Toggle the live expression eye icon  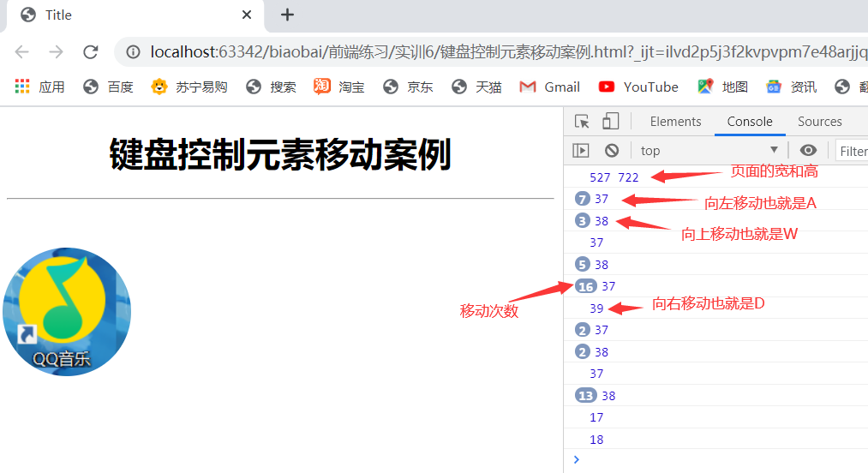click(808, 150)
